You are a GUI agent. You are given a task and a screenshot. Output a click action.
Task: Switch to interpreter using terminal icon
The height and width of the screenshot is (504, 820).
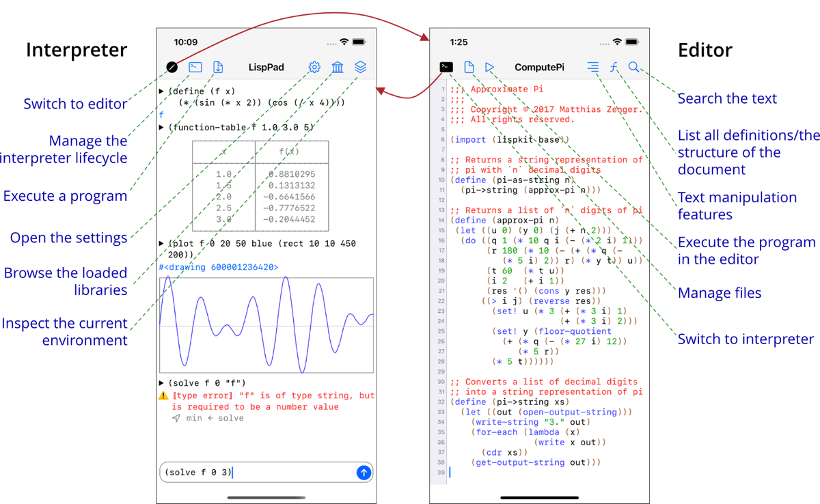(x=446, y=67)
